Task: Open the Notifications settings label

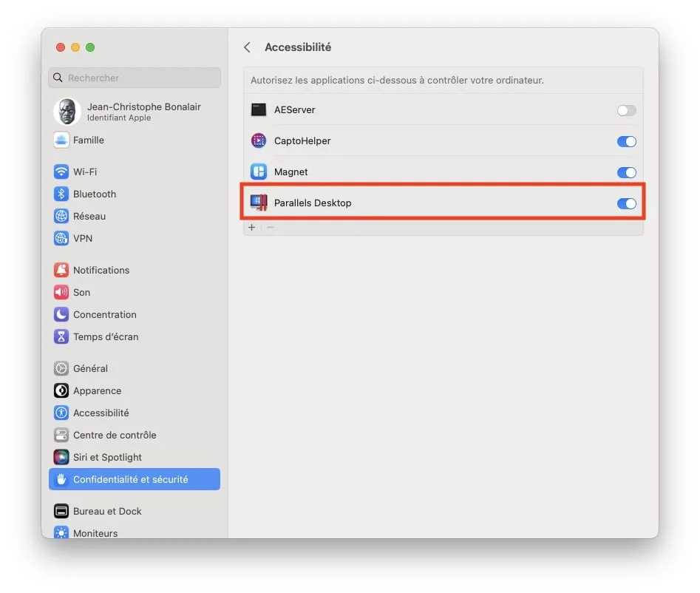Action: click(101, 270)
